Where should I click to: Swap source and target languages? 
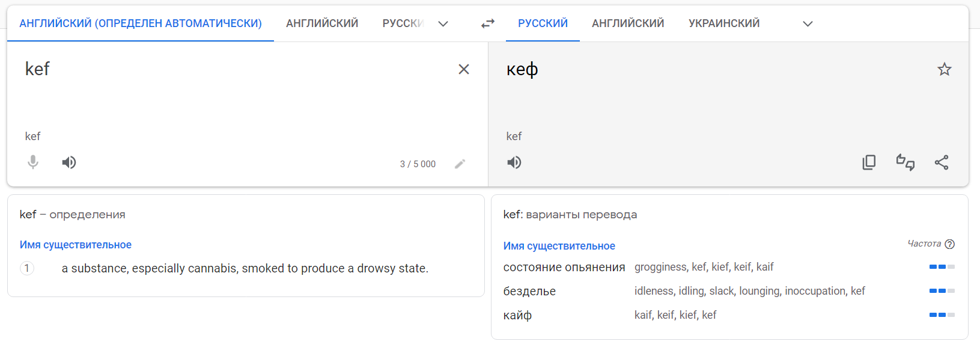488,23
